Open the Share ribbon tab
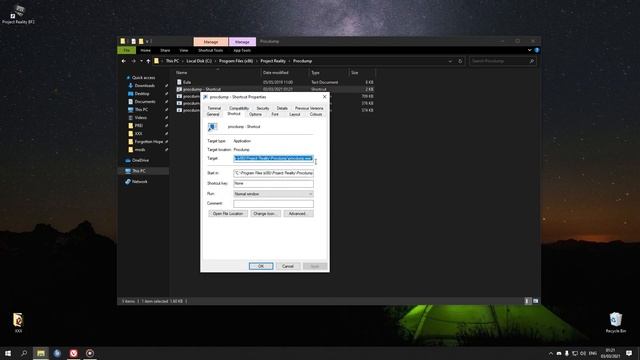 [165, 50]
